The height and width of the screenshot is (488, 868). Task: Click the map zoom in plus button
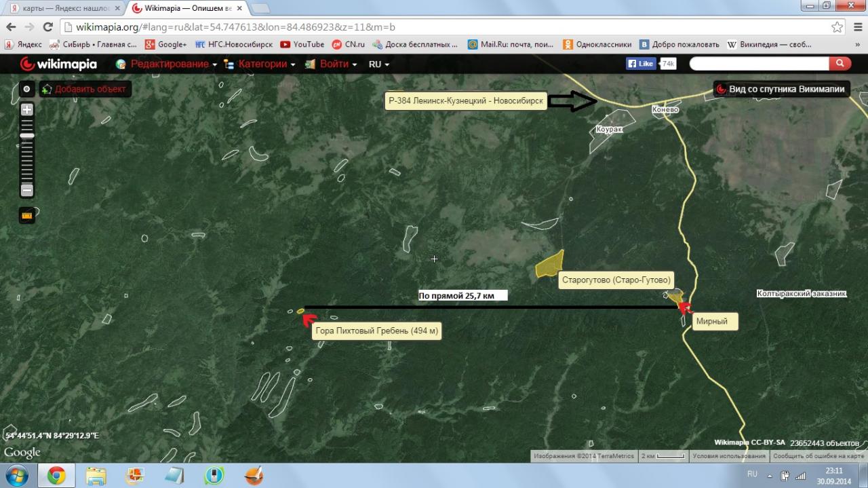[26, 109]
